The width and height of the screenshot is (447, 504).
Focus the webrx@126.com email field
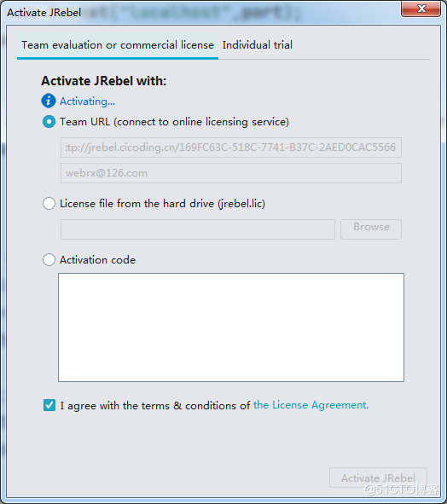(231, 173)
